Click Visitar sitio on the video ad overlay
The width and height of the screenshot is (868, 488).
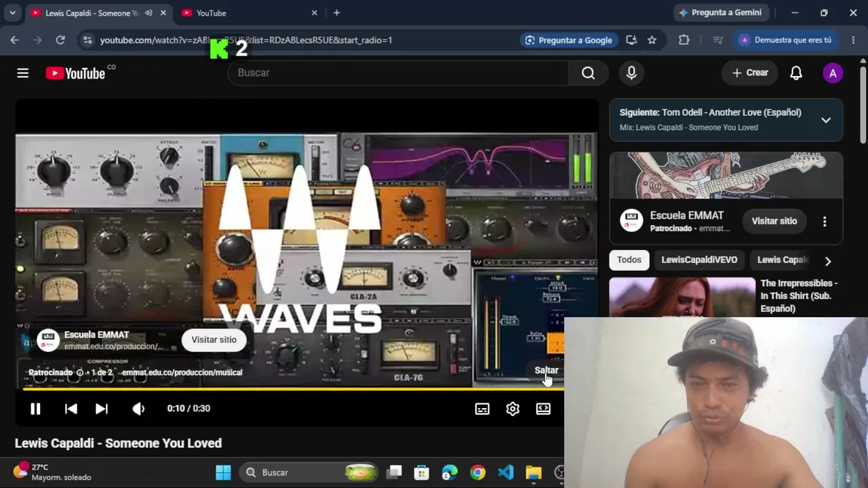click(x=214, y=340)
